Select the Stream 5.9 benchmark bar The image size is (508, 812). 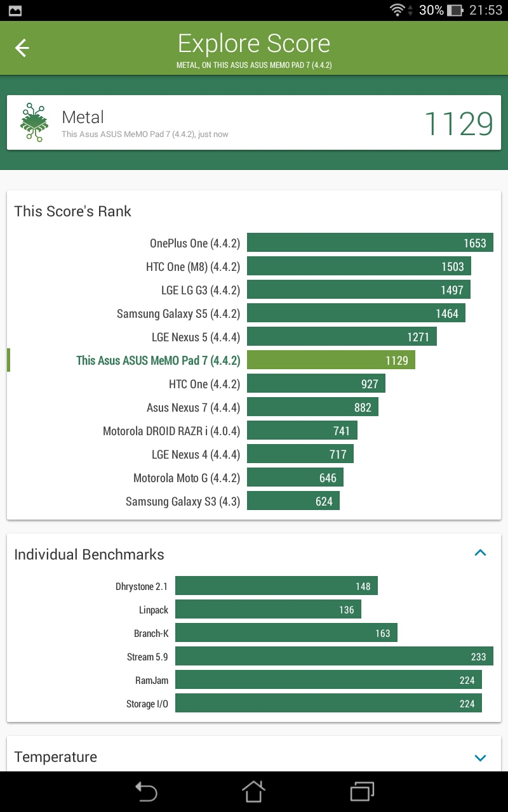point(334,657)
